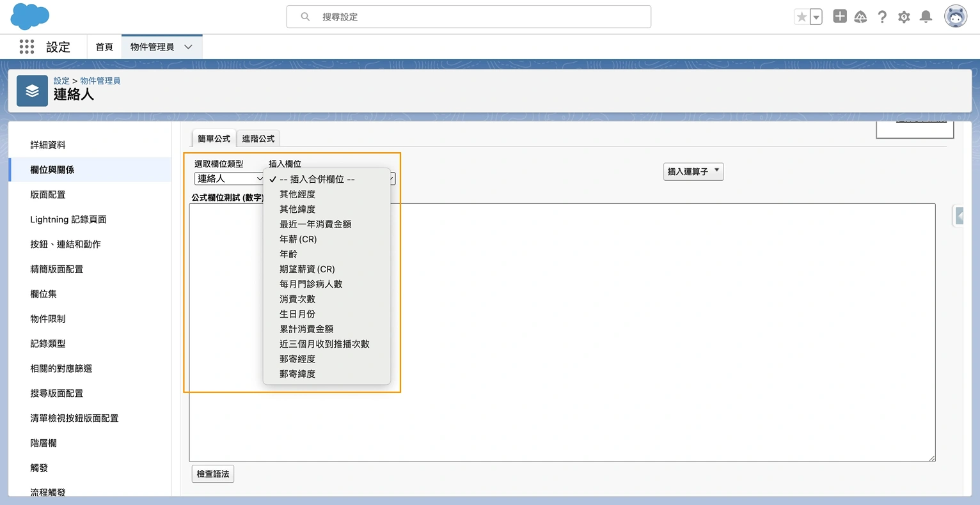Click the 檢查語法 button
980x505 pixels.
(x=212, y=474)
